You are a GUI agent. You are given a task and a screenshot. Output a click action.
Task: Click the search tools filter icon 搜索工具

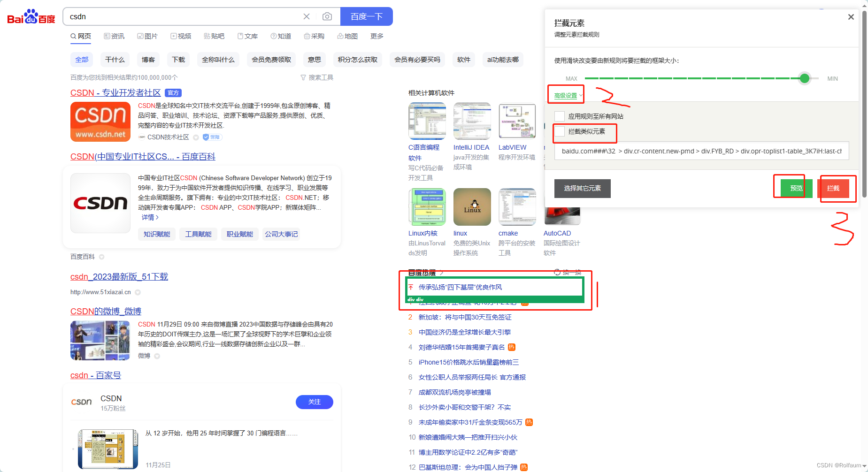(303, 77)
